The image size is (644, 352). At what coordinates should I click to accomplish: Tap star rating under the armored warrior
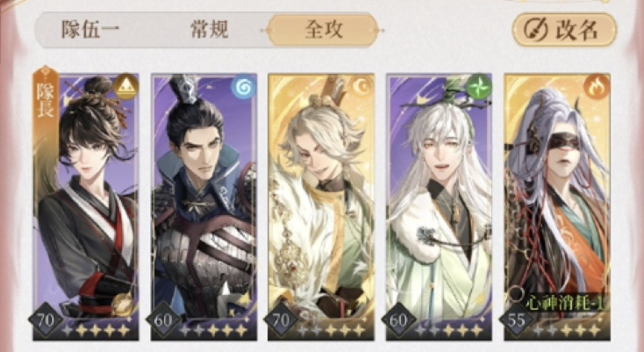tap(213, 330)
